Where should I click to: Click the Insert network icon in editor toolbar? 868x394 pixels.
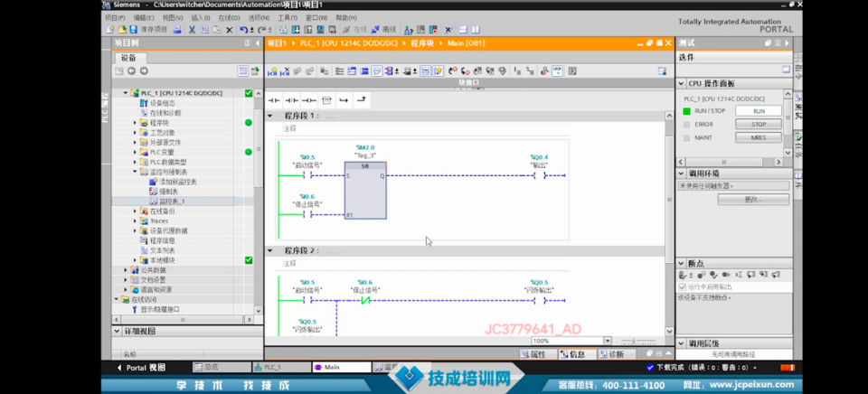[x=272, y=70]
